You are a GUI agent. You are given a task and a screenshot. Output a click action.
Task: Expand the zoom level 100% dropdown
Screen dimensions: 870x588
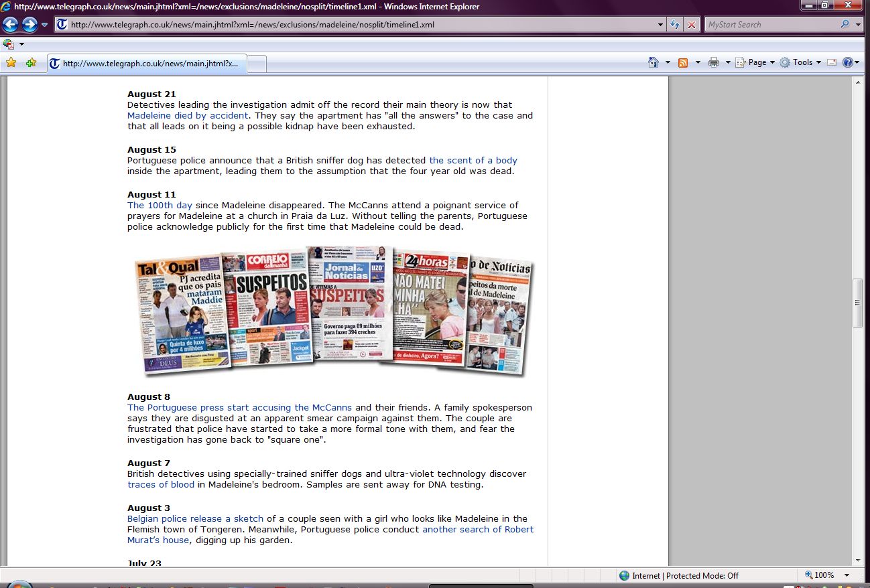pyautogui.click(x=847, y=575)
